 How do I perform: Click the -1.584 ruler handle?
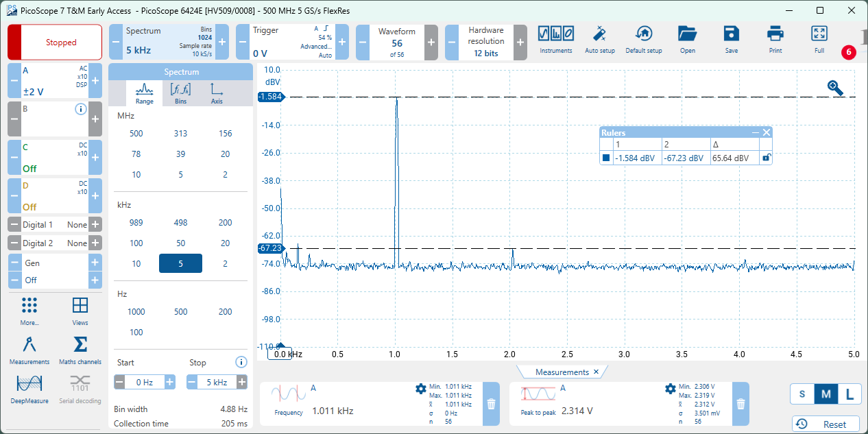pos(270,97)
